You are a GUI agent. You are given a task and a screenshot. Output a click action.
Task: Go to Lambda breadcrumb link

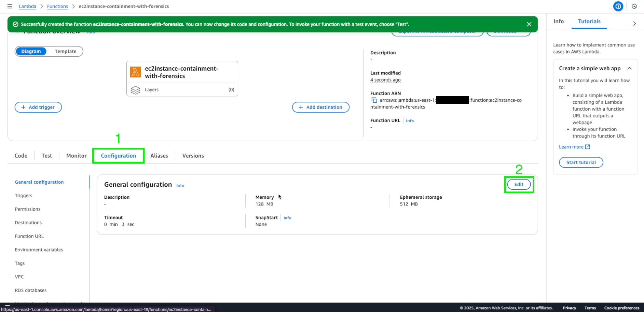click(27, 6)
